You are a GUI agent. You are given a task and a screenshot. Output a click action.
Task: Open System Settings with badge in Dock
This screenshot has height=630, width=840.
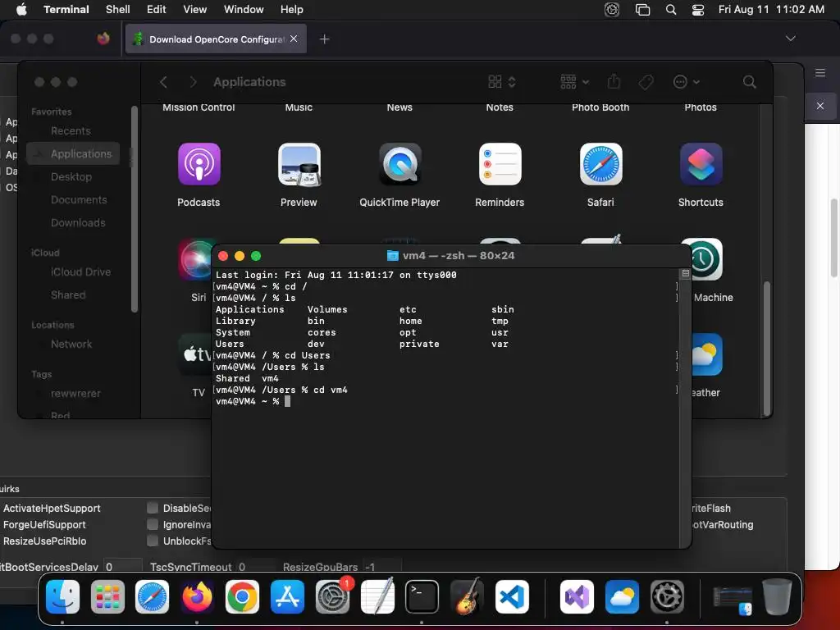333,596
